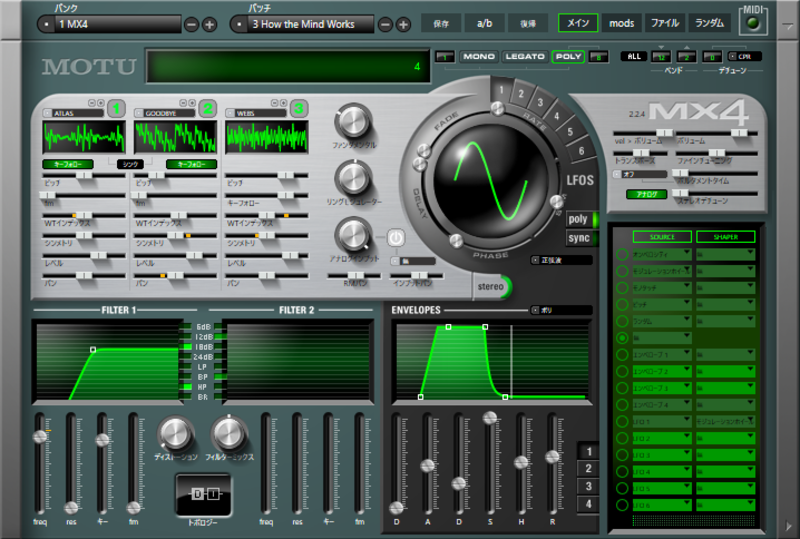Open the オフ portamento mode dropdown

coord(640,175)
